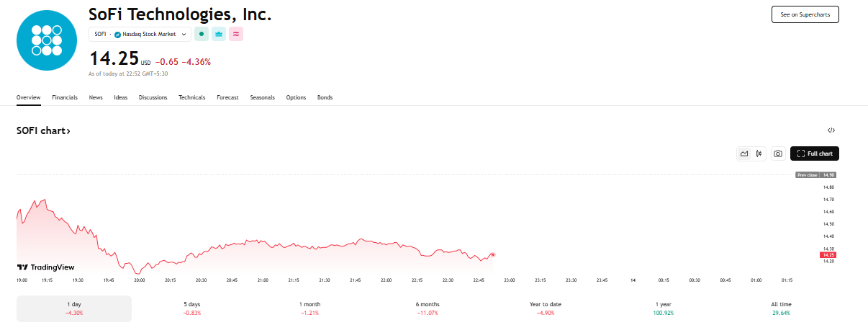
Task: Open SOFI Nasdaq Stock Market dropdown
Action: 140,34
